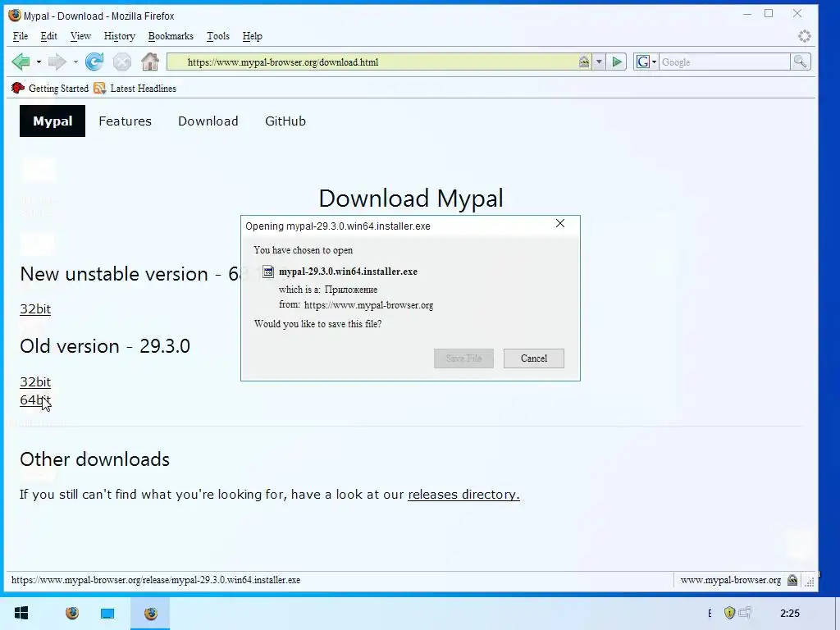
Task: Open the Google search engine selector
Action: 646,62
